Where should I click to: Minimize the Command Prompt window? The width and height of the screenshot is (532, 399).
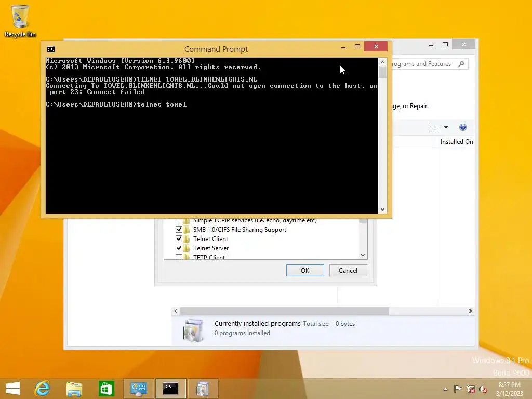pyautogui.click(x=343, y=46)
